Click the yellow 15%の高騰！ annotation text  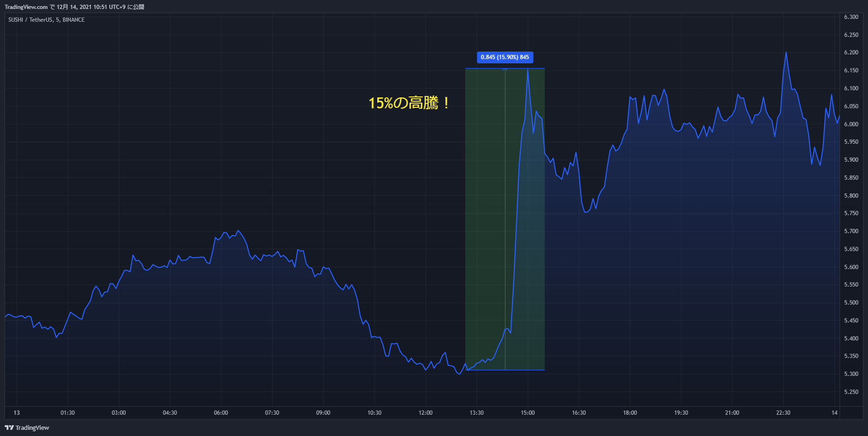coord(409,103)
